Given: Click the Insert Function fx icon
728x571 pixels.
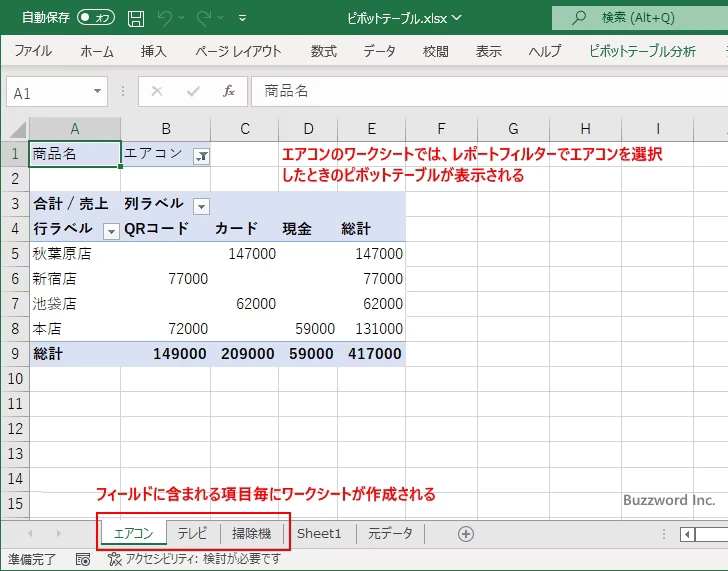Looking at the screenshot, I should (228, 91).
